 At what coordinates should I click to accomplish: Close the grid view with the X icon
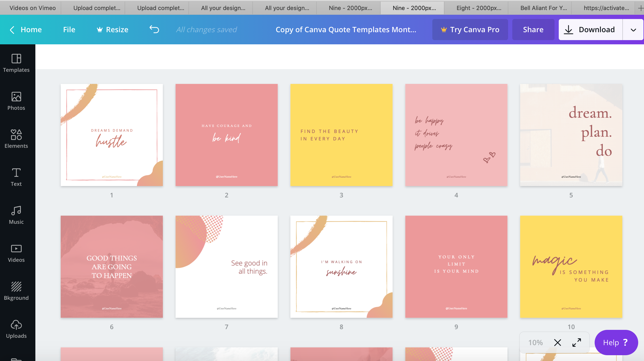[x=557, y=343]
